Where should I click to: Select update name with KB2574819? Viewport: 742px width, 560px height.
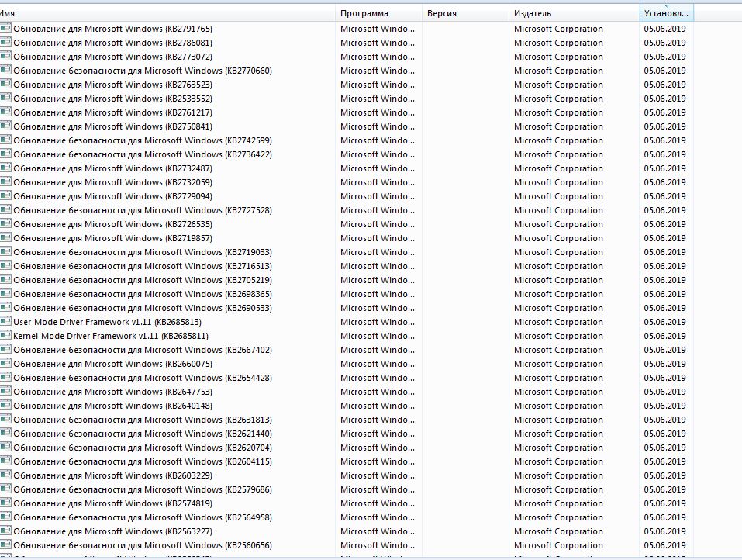coord(112,503)
